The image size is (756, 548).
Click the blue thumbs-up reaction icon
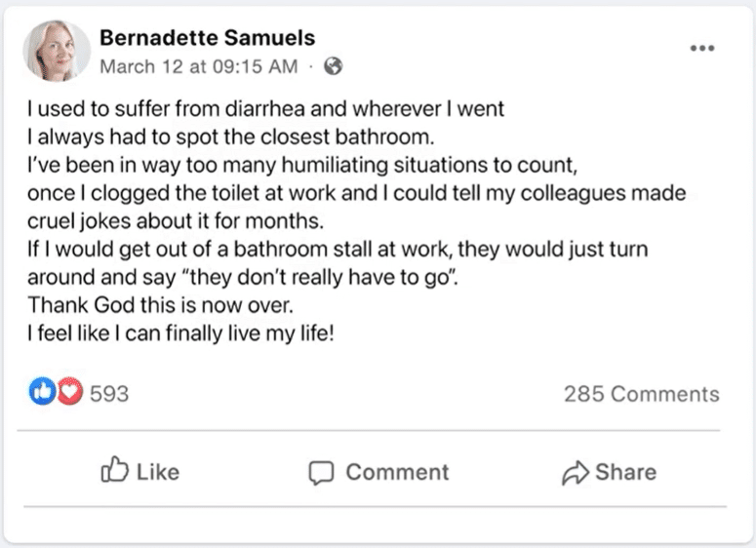coord(40,393)
